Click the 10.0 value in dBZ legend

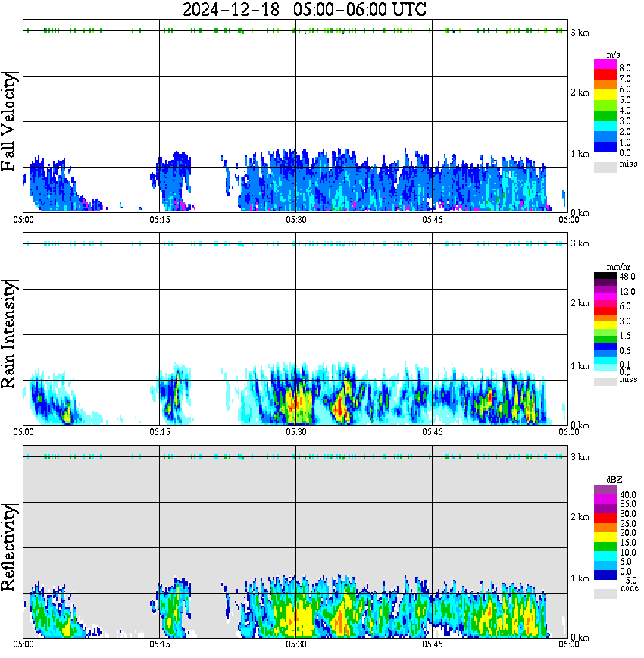[x=628, y=552]
